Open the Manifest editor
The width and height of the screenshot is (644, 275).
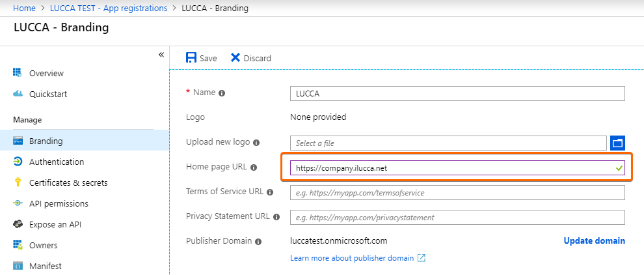pos(45,267)
